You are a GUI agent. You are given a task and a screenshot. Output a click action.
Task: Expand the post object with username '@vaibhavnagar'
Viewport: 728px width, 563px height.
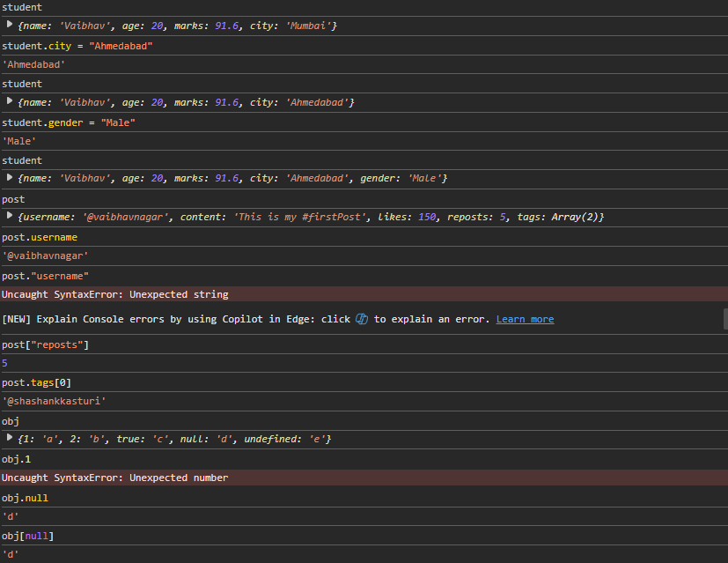(x=10, y=216)
